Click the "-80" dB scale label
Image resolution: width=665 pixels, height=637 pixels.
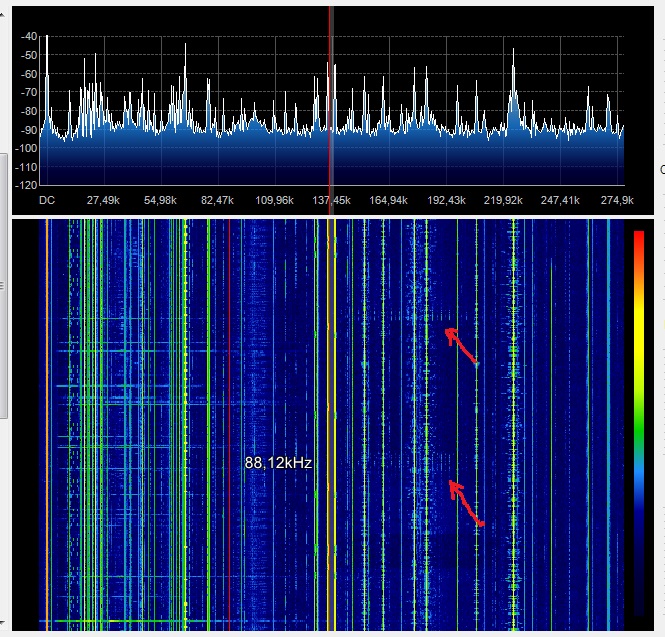tap(29, 111)
